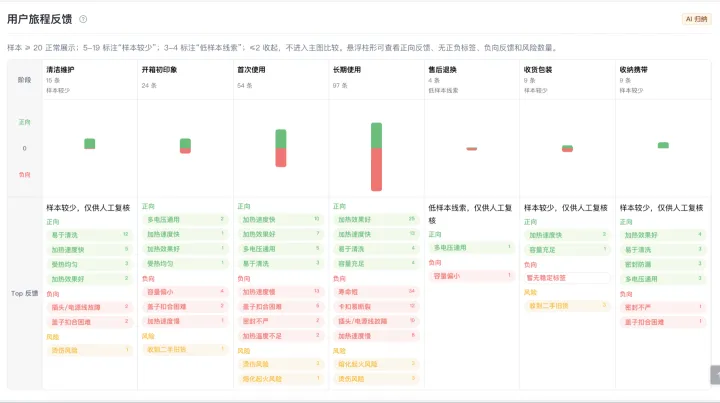Click the small green bar for 收纳携带
The height and width of the screenshot is (403, 720).
tap(663, 145)
